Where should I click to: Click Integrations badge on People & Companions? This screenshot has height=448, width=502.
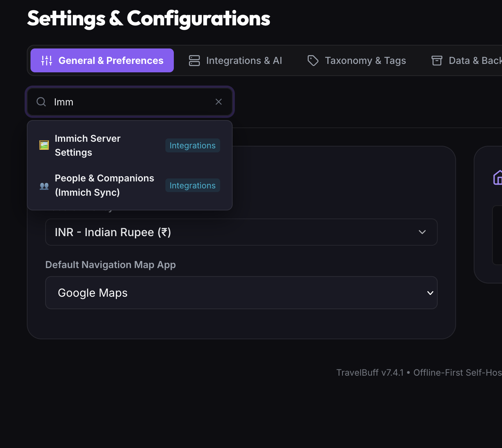(x=193, y=185)
